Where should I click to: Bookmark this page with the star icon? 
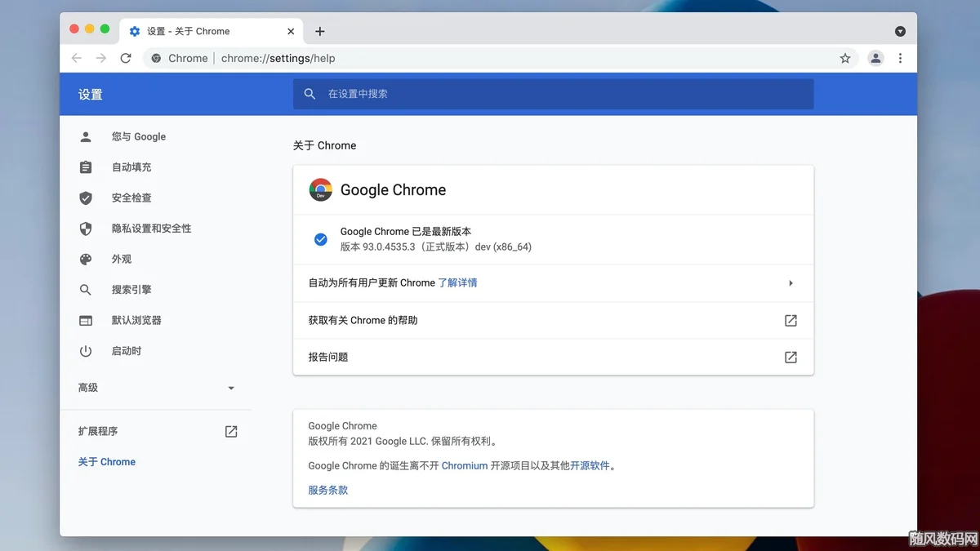[845, 58]
